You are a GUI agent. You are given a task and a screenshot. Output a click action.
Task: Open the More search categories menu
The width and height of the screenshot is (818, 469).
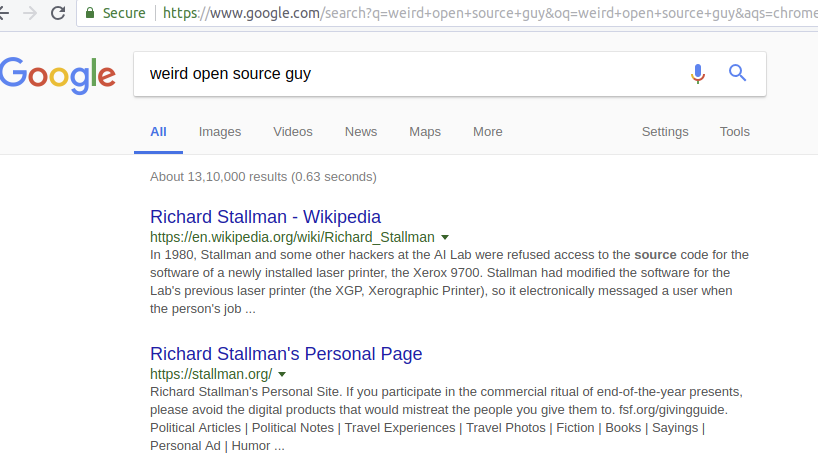[488, 132]
